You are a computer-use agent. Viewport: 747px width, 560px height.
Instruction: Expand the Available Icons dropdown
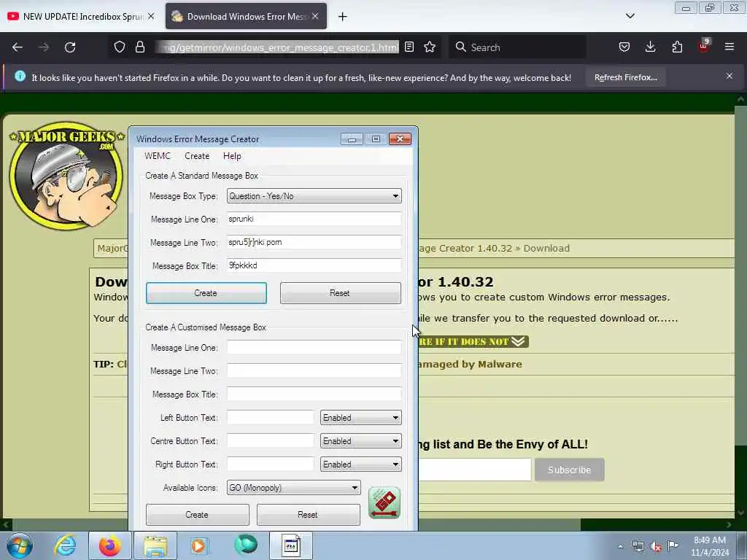(x=293, y=488)
